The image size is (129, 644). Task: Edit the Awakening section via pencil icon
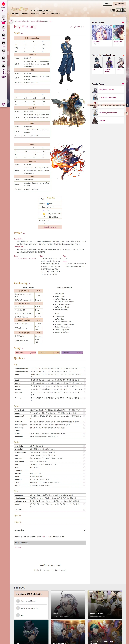pyautogui.click(x=29, y=283)
